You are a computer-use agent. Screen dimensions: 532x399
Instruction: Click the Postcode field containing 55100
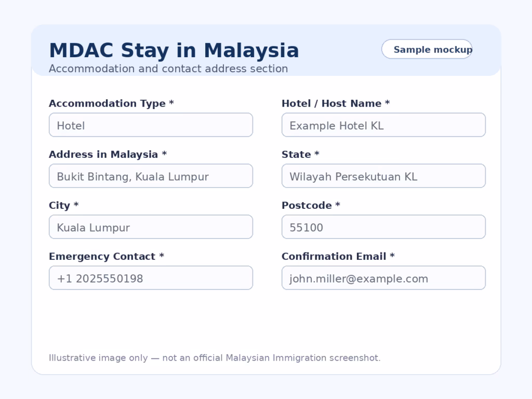coord(383,227)
